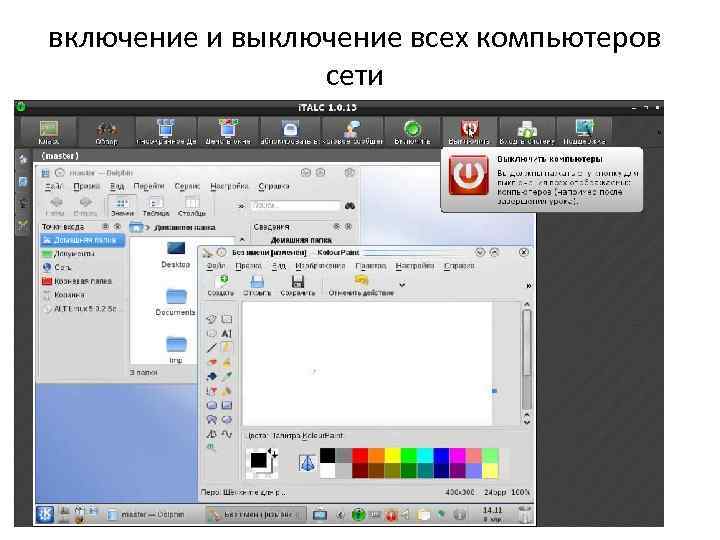Viewport: 720px width, 540px height.
Task: Select the elliptical selection tool in KolourPaint
Action: coord(212,333)
